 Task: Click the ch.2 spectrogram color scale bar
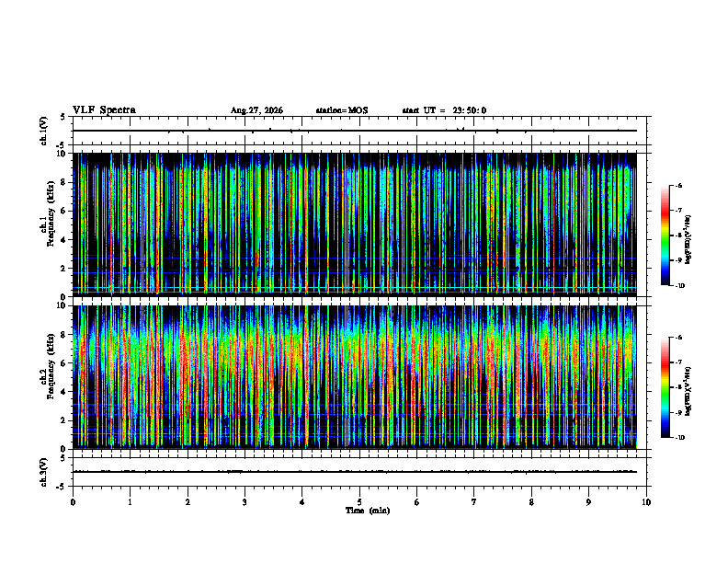pyautogui.click(x=665, y=387)
